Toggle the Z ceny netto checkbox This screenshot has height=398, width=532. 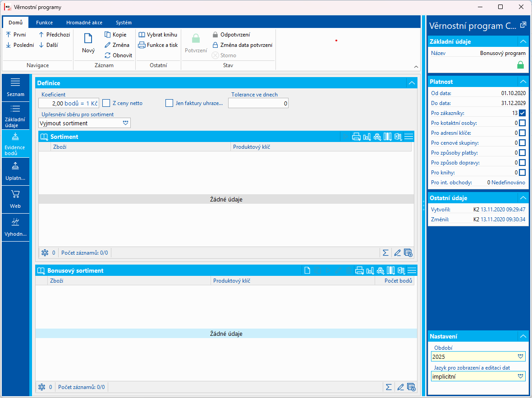click(x=106, y=103)
